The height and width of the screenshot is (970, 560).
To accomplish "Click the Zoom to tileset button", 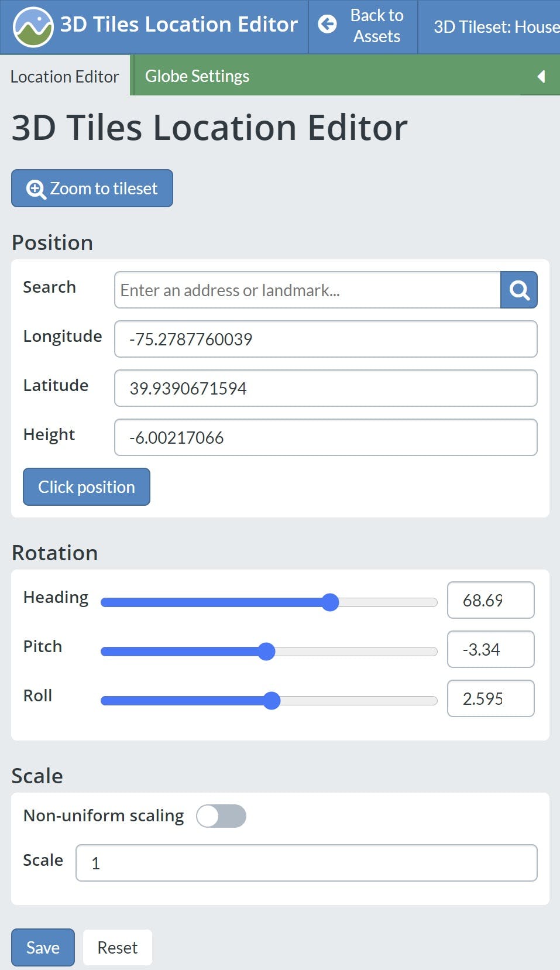I will [91, 188].
